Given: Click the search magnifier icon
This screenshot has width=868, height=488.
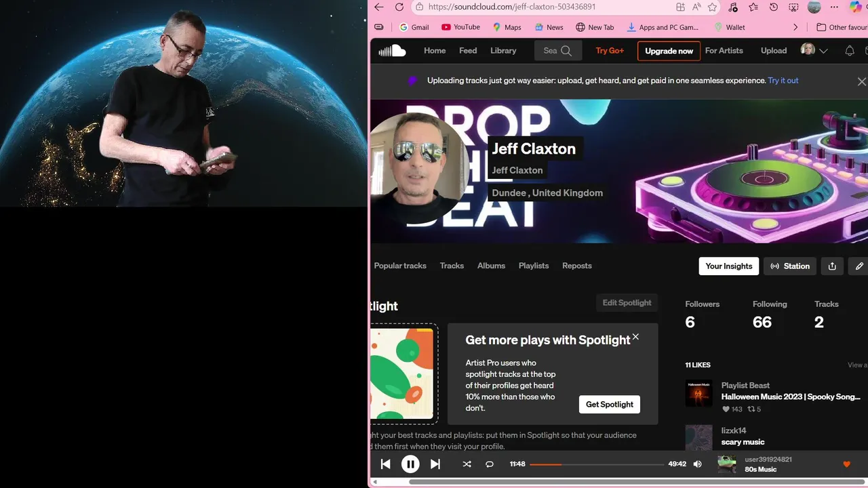Looking at the screenshot, I should (x=566, y=51).
